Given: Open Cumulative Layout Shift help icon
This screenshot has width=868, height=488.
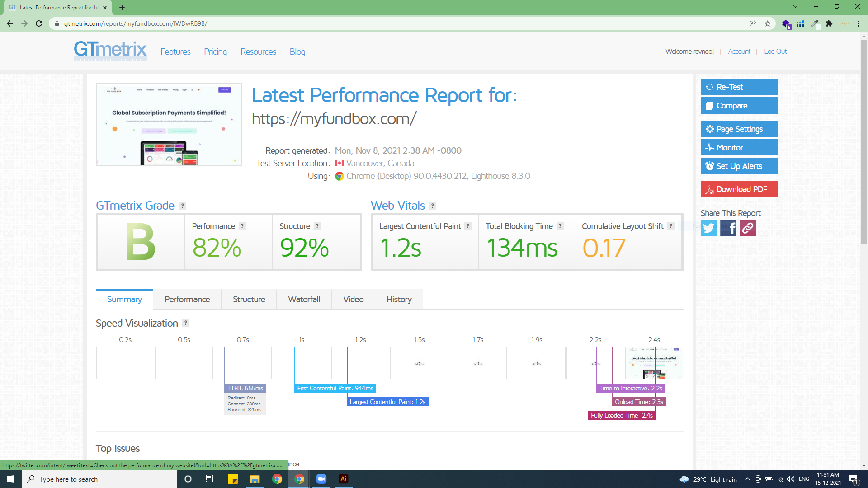Looking at the screenshot, I should (x=671, y=226).
